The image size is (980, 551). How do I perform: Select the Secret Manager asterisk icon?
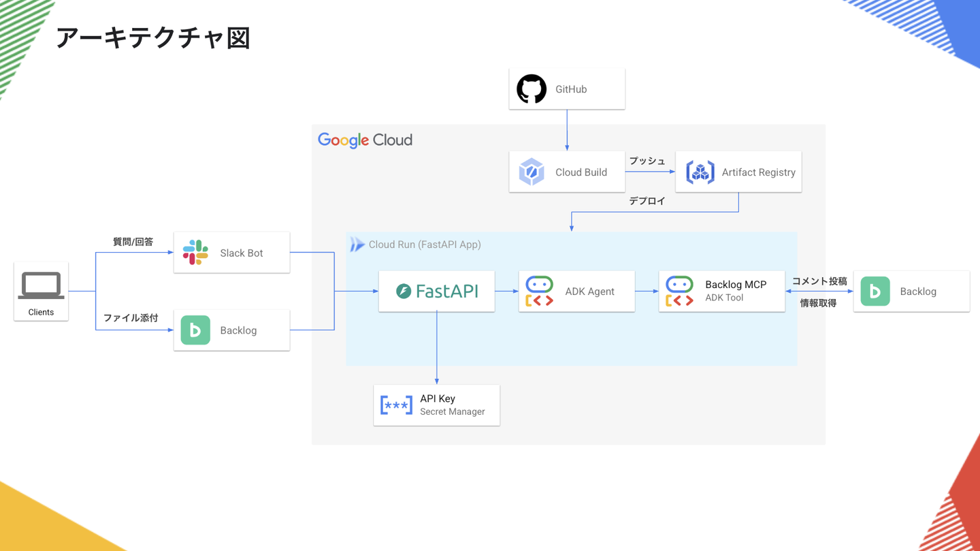[396, 405]
